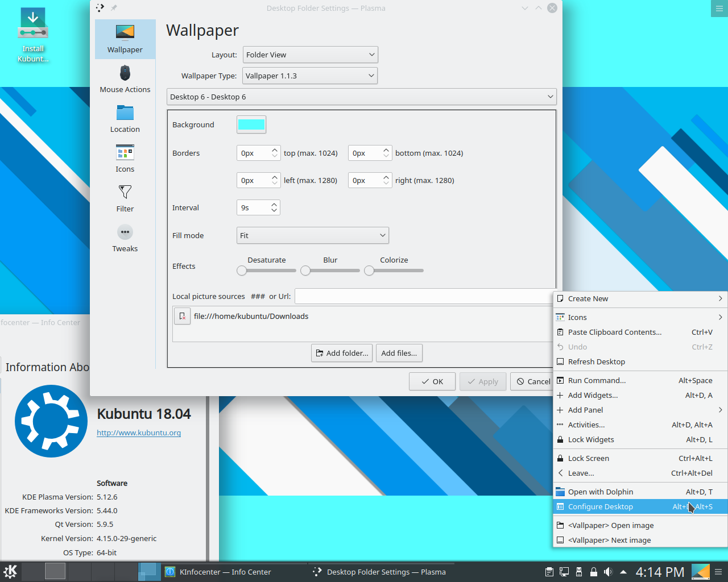Adjust the Interval spinbox

258,207
